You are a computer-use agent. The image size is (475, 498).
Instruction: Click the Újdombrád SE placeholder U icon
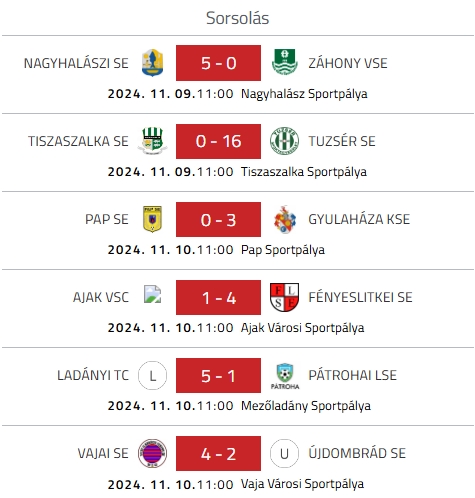click(x=284, y=454)
